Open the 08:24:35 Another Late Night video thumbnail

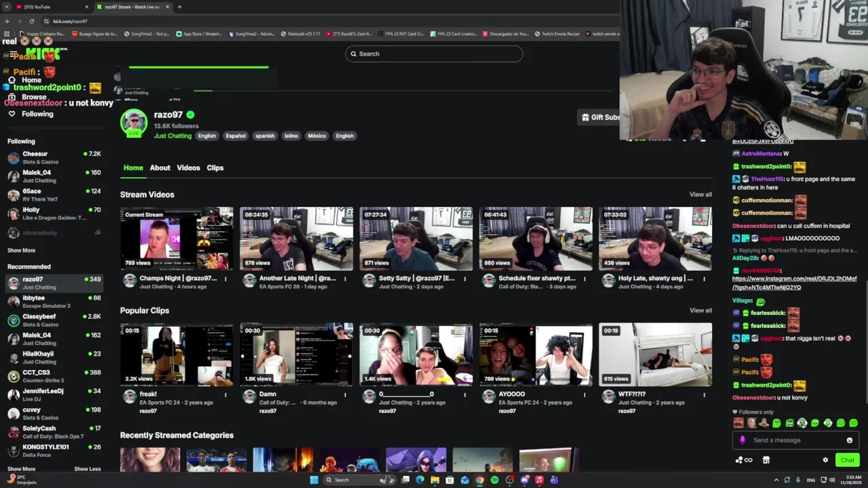tap(296, 239)
